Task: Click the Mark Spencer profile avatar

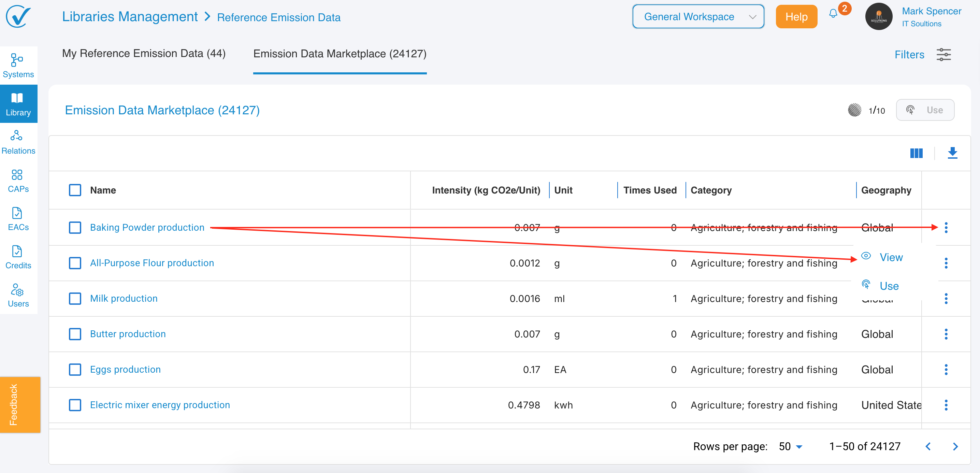Action: tap(878, 16)
